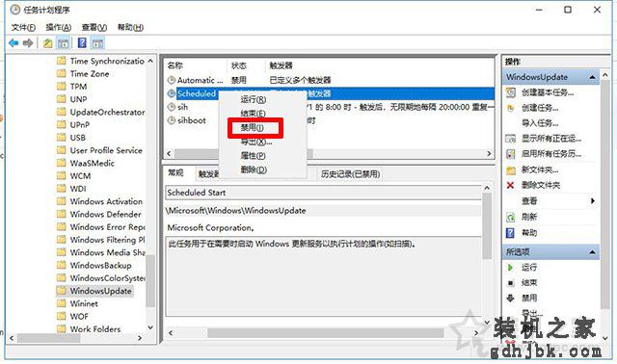Open the 操作(A) menu
Screen dimensions: 617x364
tap(58, 28)
